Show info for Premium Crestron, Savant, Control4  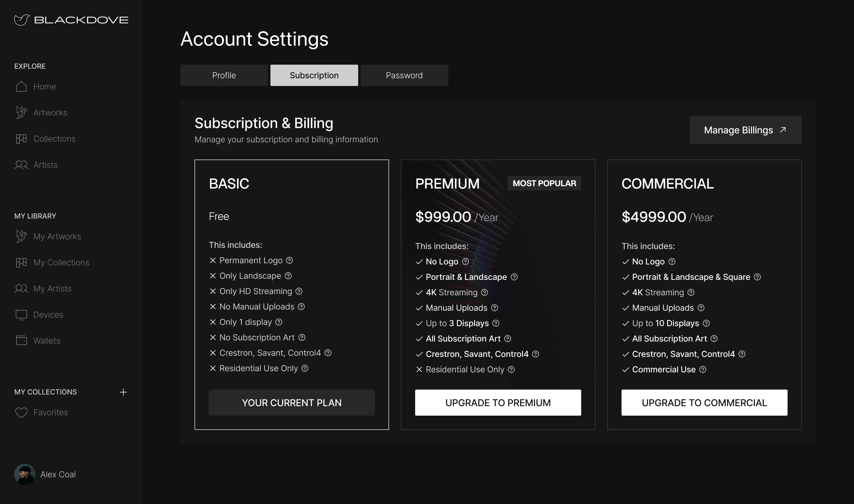point(536,354)
